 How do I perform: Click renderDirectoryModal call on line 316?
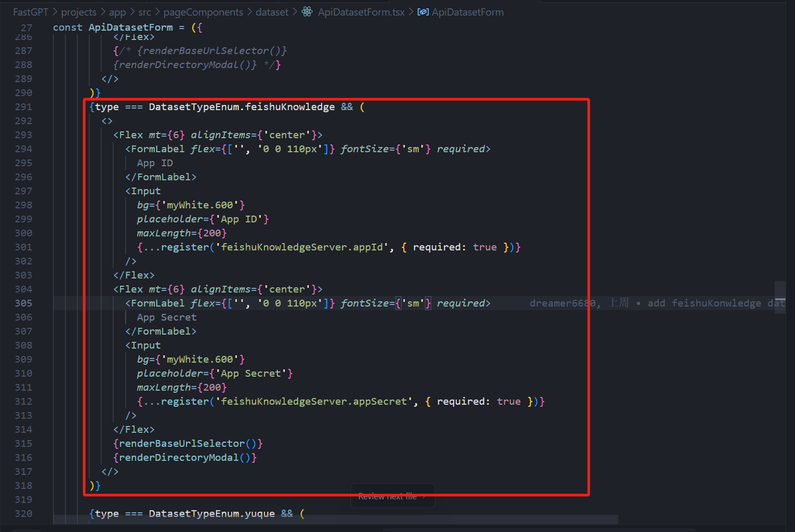[179, 458]
